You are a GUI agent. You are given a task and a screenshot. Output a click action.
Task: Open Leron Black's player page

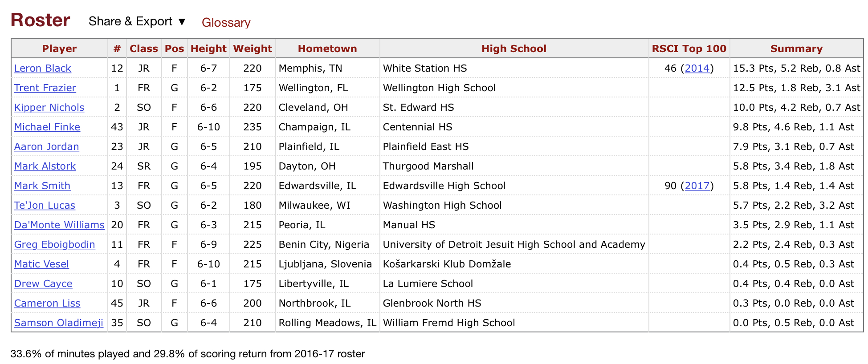43,68
